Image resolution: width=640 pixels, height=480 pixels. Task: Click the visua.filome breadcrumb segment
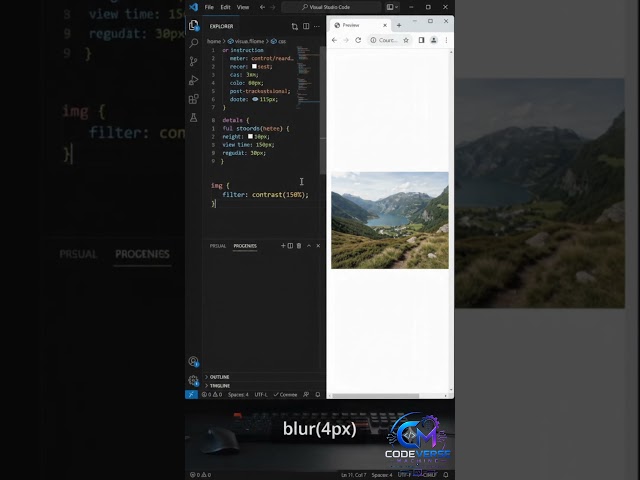click(x=246, y=41)
